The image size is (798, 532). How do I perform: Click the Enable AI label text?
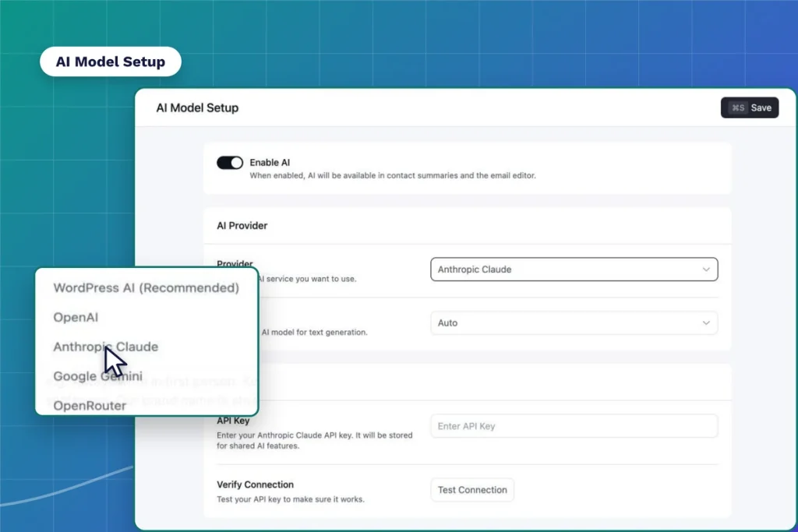point(270,163)
